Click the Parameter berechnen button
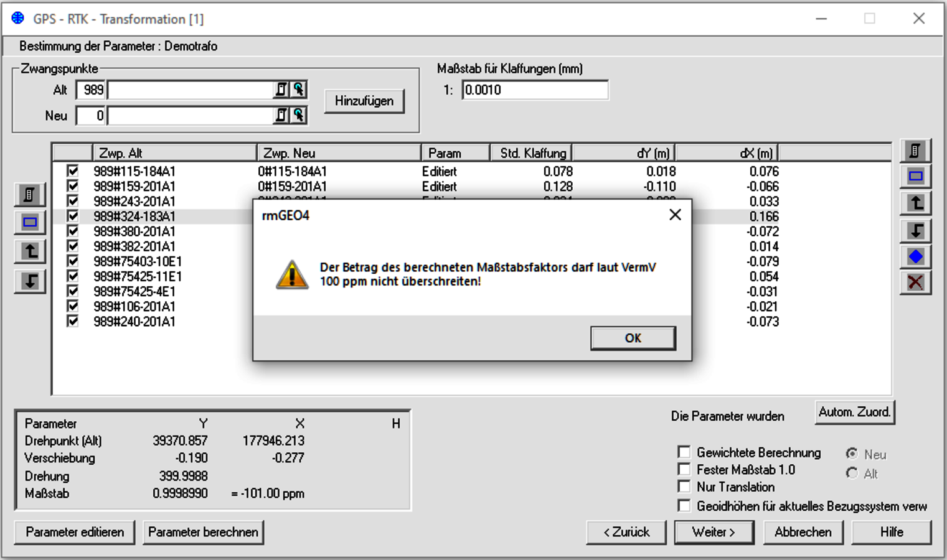 [x=203, y=532]
